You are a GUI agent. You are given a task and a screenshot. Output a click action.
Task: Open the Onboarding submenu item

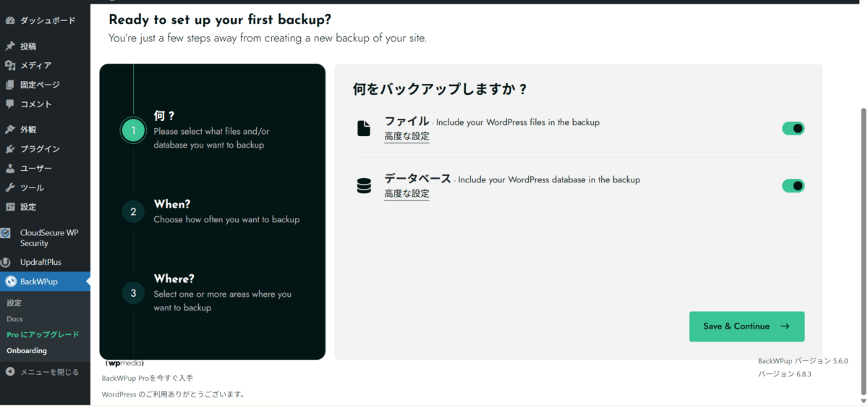27,351
